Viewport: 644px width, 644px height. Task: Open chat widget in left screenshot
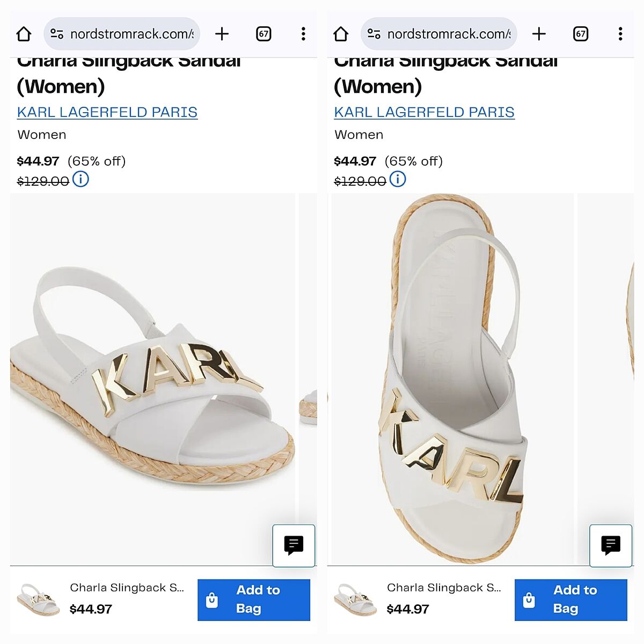click(x=294, y=545)
